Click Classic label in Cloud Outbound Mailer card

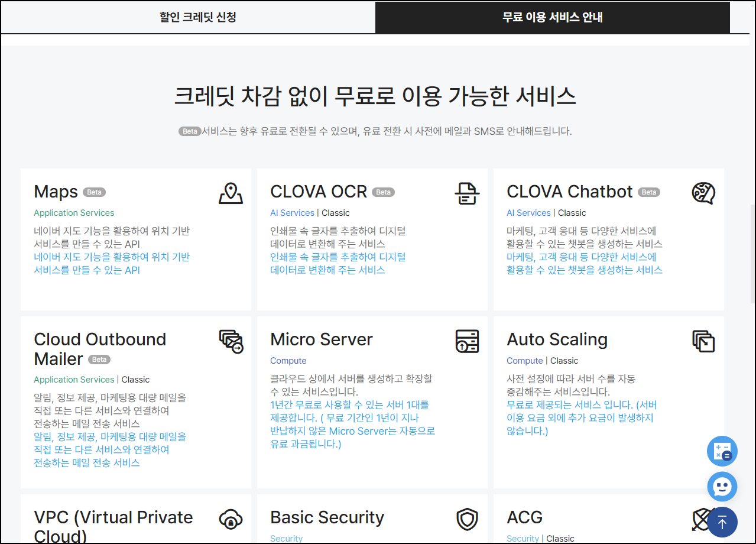click(x=135, y=380)
